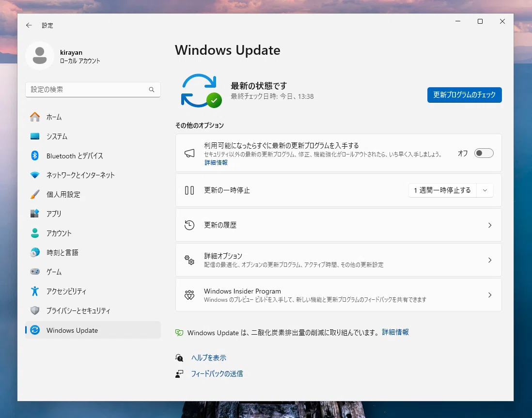
Task: Open the ホーム settings page
Action: [x=93, y=117]
